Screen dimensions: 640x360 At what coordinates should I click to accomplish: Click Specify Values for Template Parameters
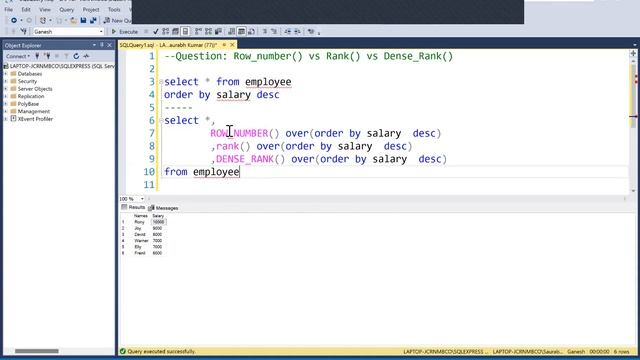311,31
